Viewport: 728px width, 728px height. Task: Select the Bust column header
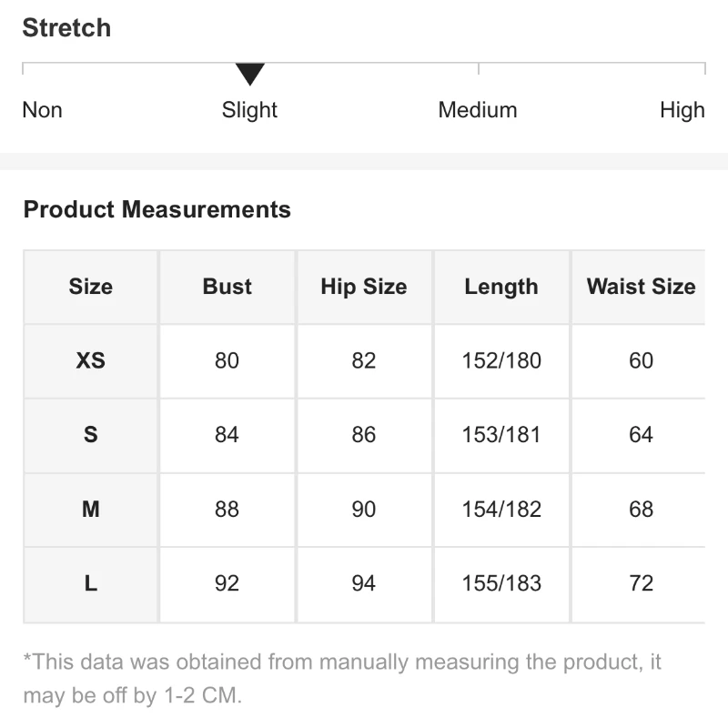pyautogui.click(x=227, y=287)
